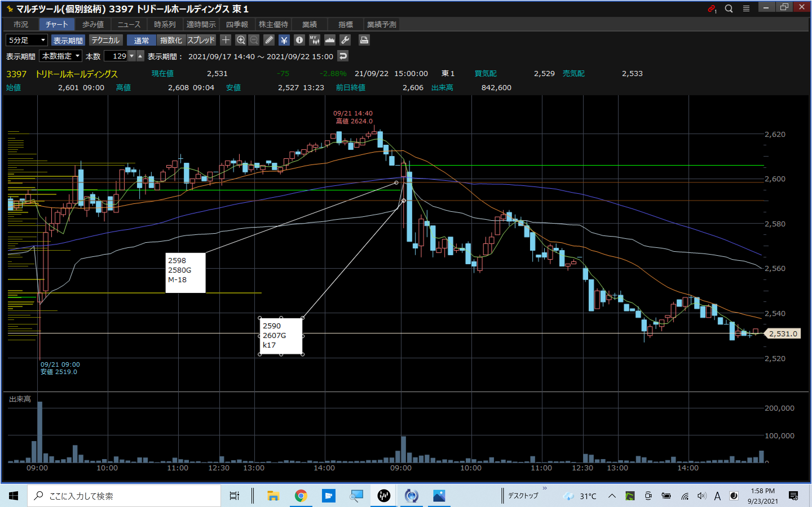This screenshot has height=507, width=812.
Task: Open chart settings wrench icon
Action: 345,40
